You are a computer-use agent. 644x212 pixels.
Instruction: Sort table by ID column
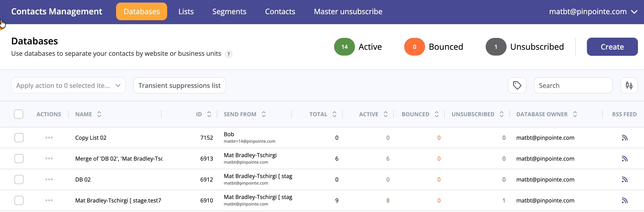click(x=209, y=114)
